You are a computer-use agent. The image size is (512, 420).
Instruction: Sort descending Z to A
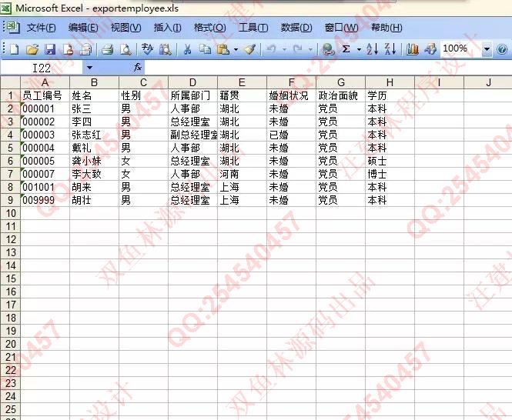[390, 49]
